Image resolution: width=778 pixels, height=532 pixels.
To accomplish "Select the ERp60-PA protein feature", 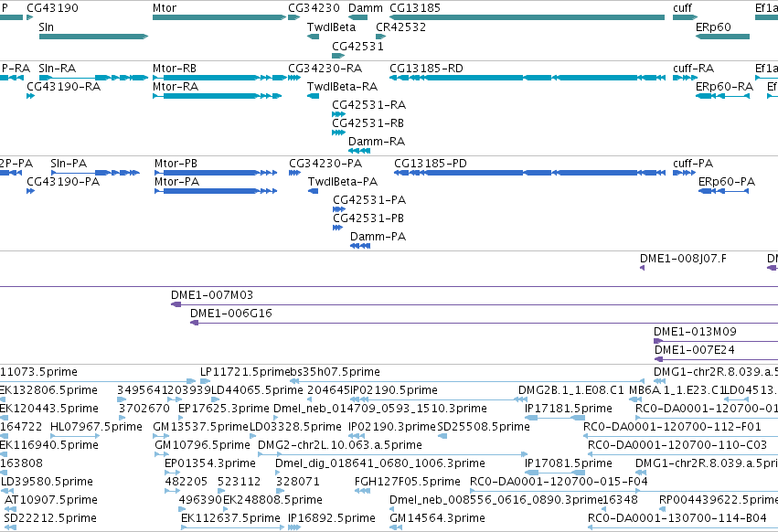I will click(x=723, y=191).
